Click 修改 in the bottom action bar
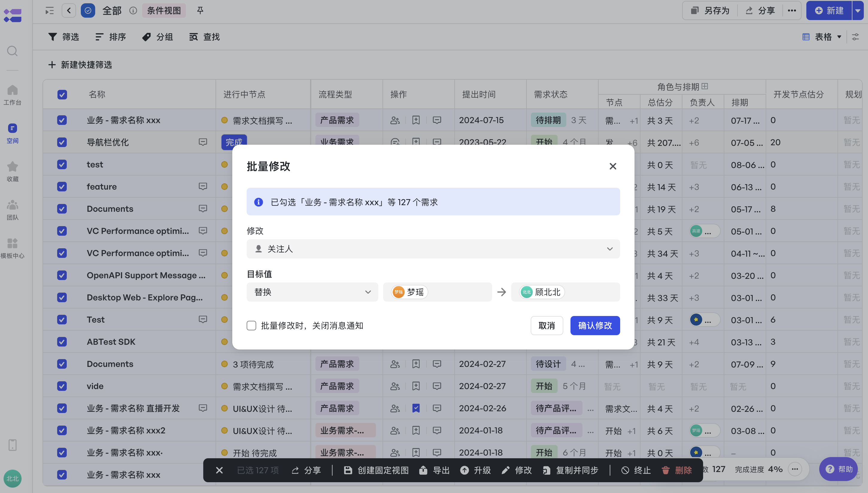This screenshot has width=868, height=493. click(x=517, y=470)
